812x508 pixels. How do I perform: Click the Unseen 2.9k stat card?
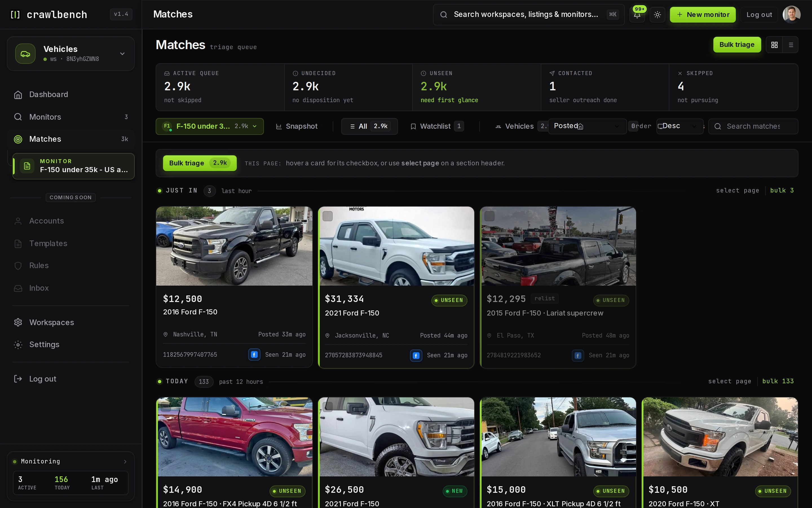pos(476,87)
